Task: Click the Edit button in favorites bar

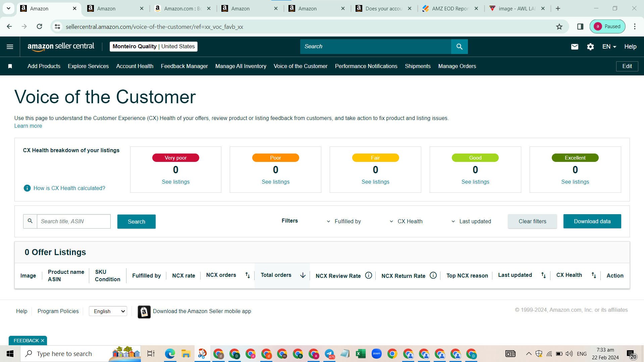Action: tap(627, 66)
